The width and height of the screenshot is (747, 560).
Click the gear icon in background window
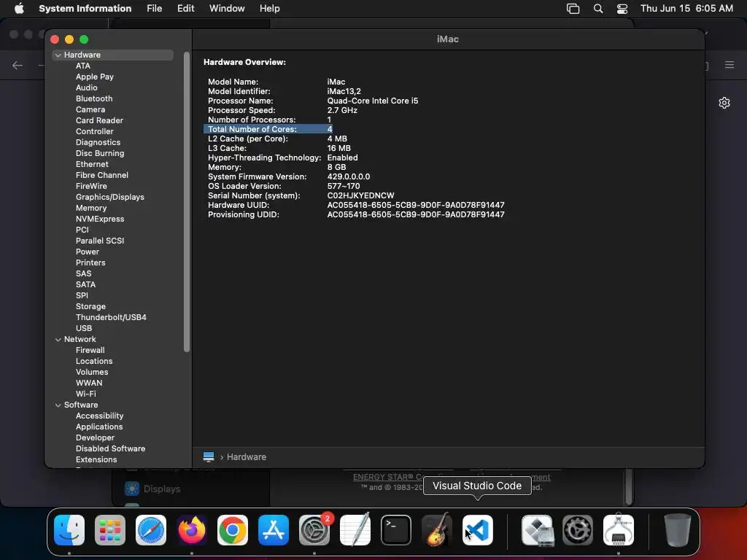(724, 103)
